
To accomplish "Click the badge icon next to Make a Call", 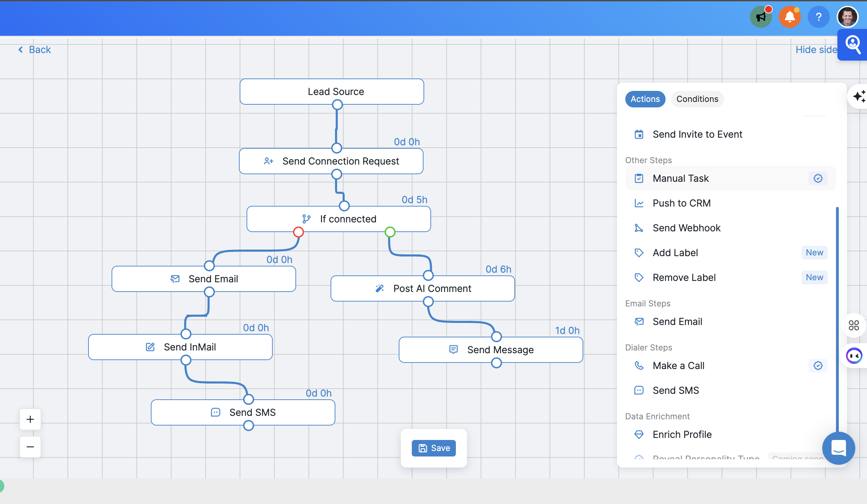I will tap(818, 366).
